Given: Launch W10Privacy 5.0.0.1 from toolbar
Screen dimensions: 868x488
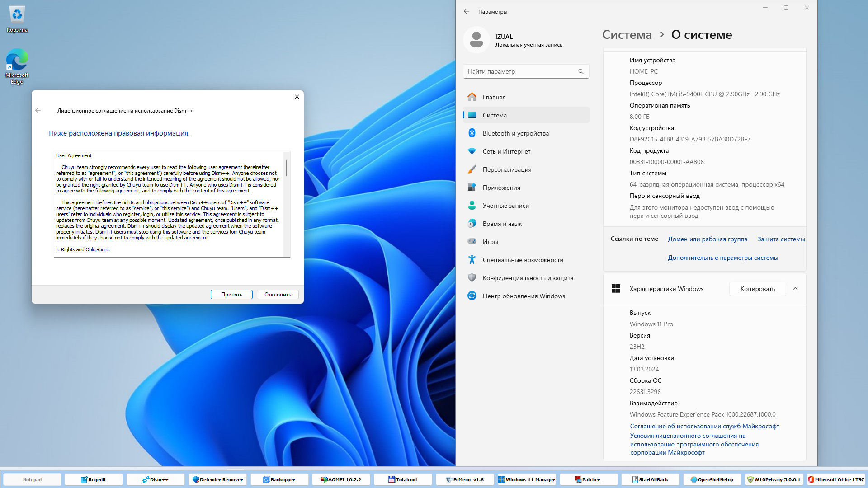Looking at the screenshot, I should pyautogui.click(x=774, y=479).
